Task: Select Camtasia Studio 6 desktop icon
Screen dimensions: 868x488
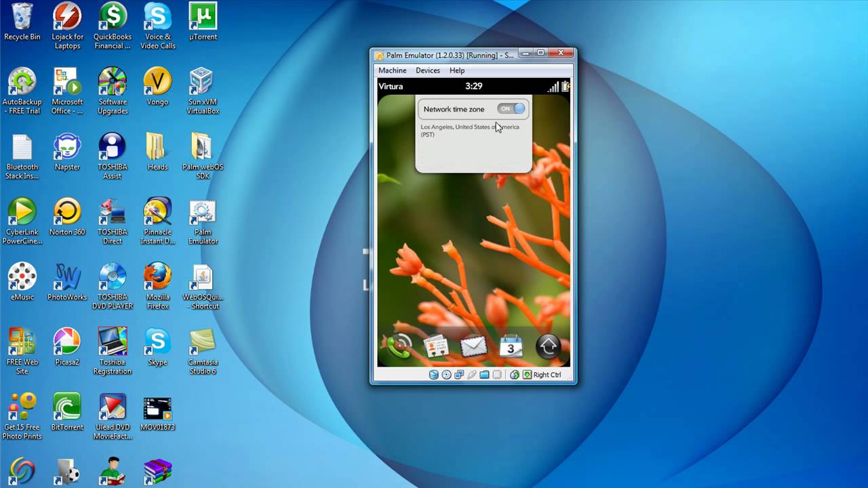Action: (203, 352)
